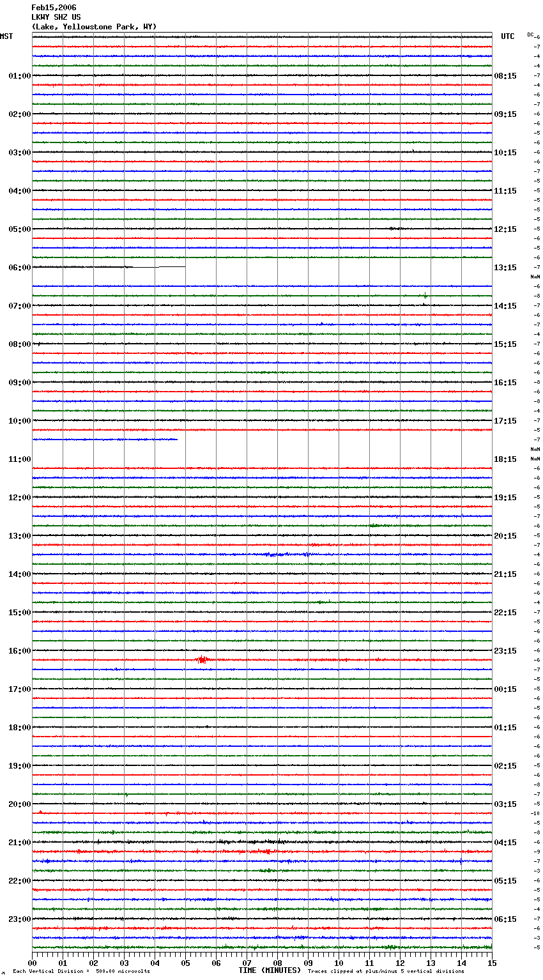Click the Traces clipped footnote text
Screen dimensions: 543x980
386,972
